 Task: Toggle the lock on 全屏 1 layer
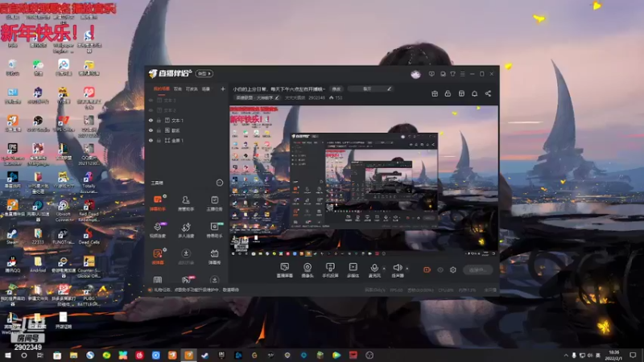pos(159,140)
